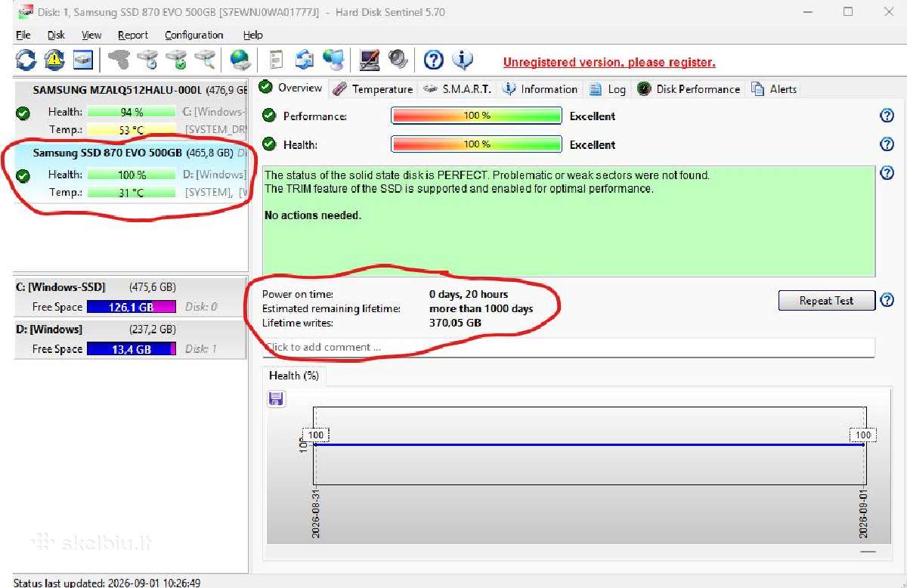Open the Report menu

click(x=133, y=35)
